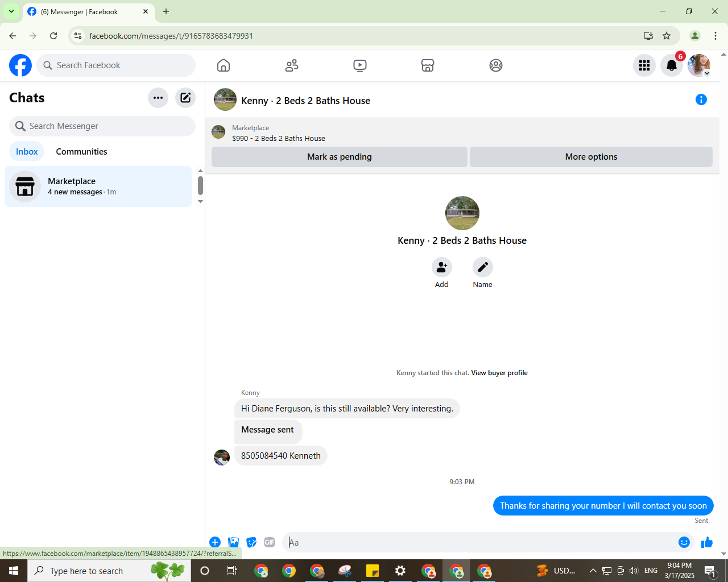Open the notifications bell with 6 badge
Image resolution: width=728 pixels, height=582 pixels.
click(x=672, y=65)
